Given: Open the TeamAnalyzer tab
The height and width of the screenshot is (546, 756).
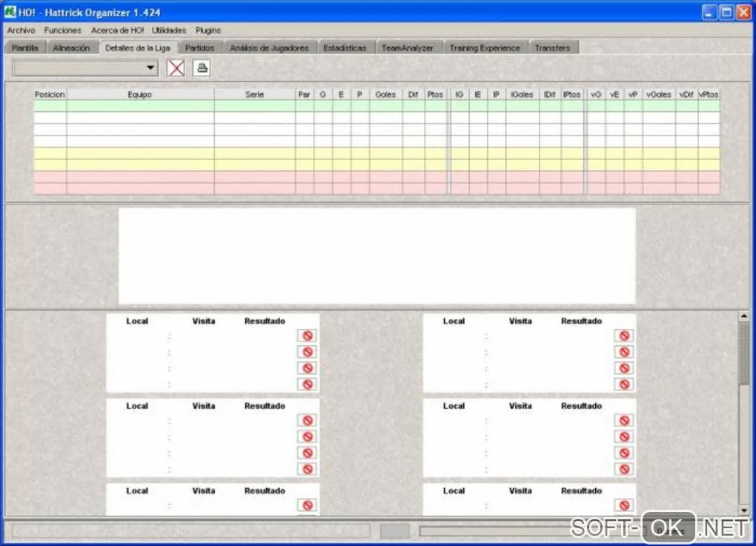Looking at the screenshot, I should point(408,47).
